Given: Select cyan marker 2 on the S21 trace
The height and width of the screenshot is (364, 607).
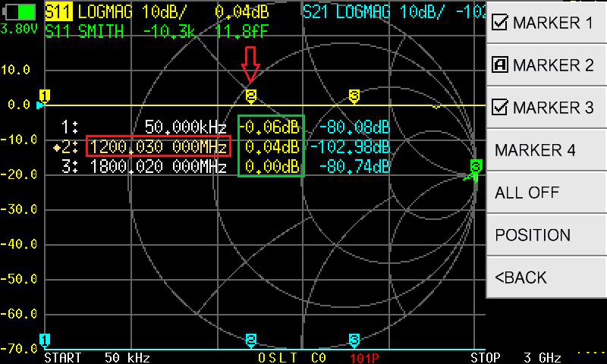Looking at the screenshot, I should tap(251, 339).
